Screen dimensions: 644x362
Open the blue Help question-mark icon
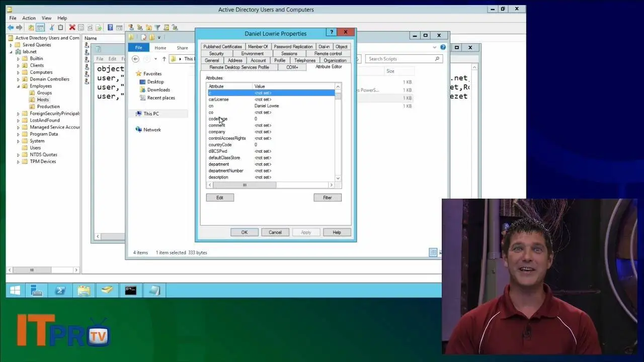click(110, 28)
